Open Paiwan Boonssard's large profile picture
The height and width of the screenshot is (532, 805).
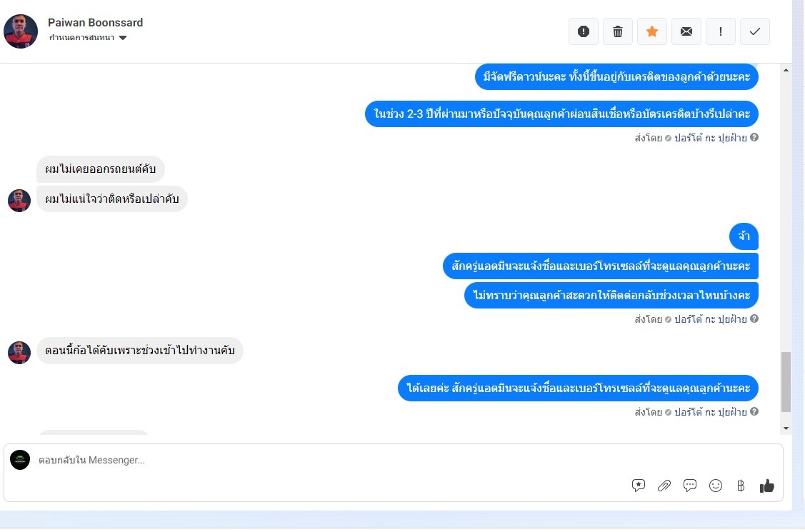[21, 31]
